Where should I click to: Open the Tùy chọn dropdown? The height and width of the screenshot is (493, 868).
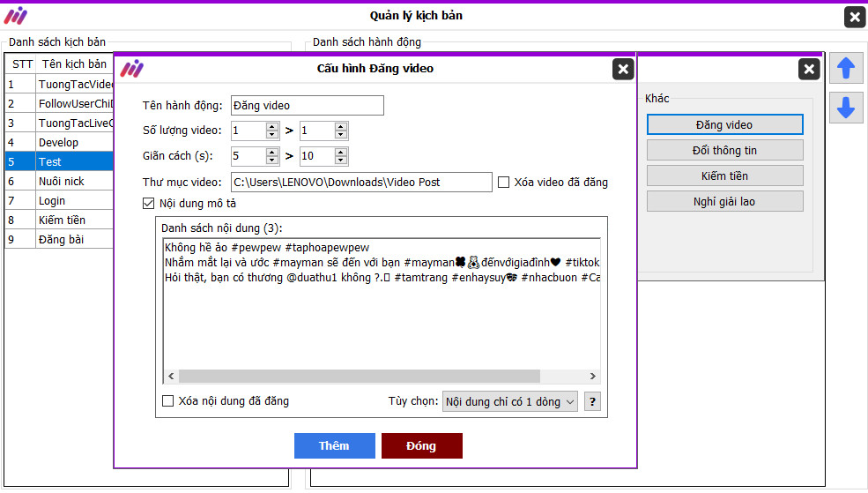(510, 402)
